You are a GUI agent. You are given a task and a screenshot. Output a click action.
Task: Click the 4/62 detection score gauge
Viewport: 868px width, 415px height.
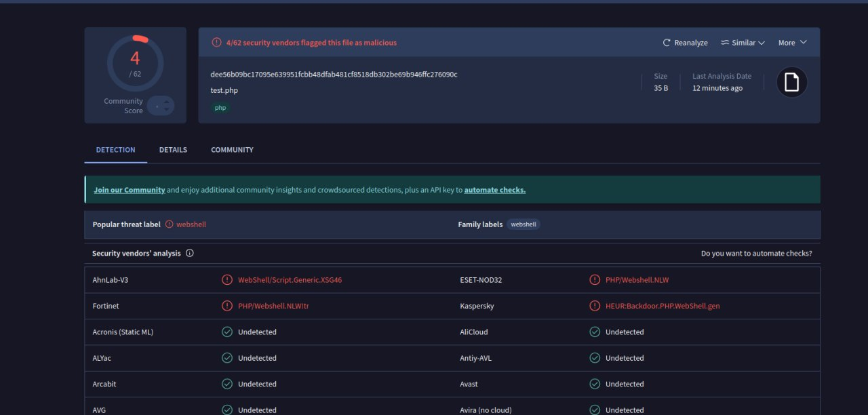point(135,63)
